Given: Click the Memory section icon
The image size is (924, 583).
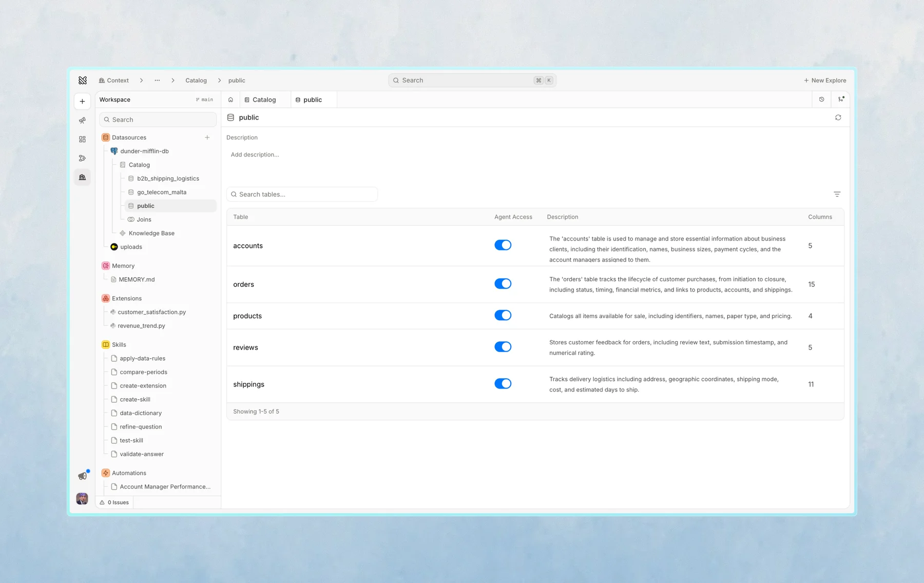Looking at the screenshot, I should tap(106, 266).
